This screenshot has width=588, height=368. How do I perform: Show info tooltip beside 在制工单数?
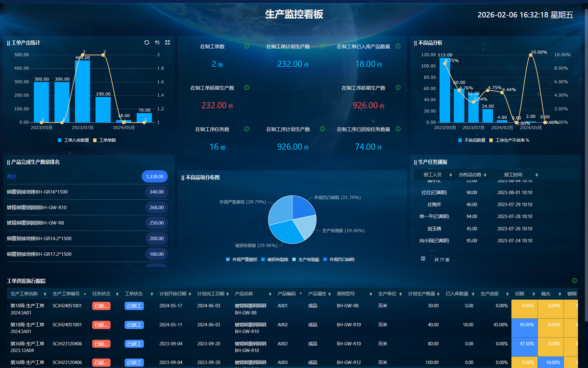point(246,46)
